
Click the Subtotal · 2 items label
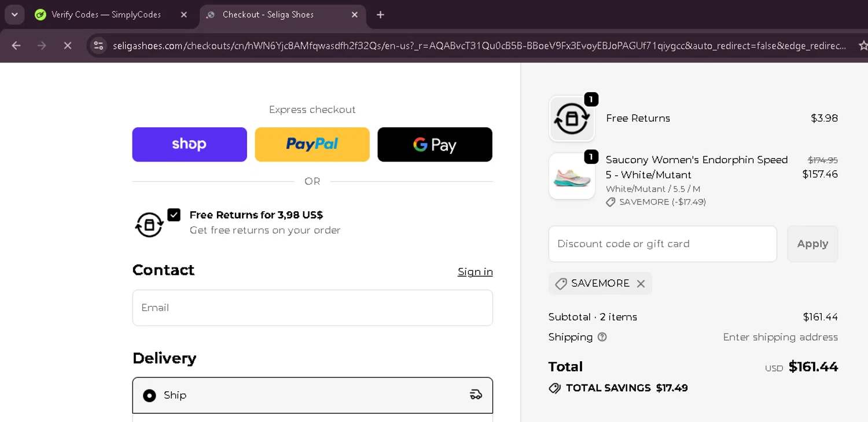pyautogui.click(x=593, y=317)
